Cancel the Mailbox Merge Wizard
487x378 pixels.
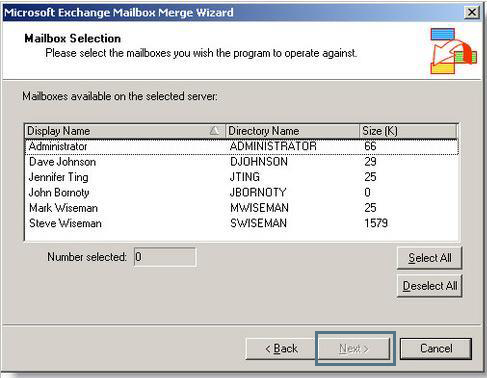436,349
